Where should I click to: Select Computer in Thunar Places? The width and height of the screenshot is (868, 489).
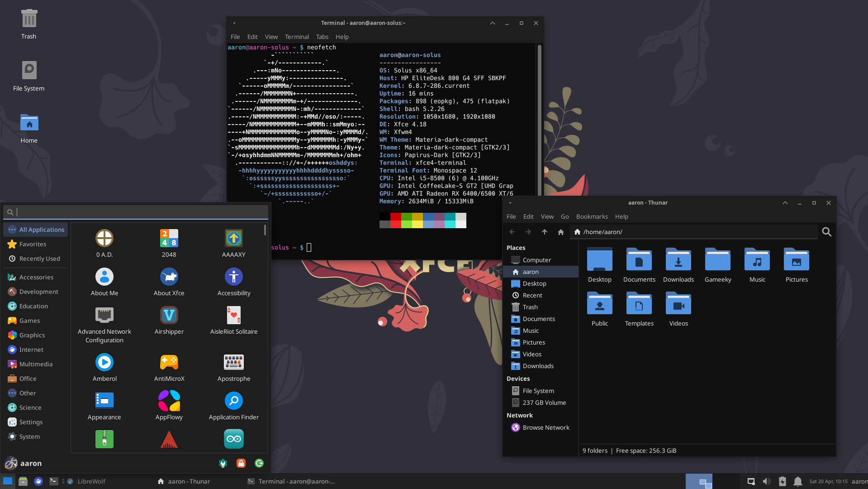(x=541, y=260)
